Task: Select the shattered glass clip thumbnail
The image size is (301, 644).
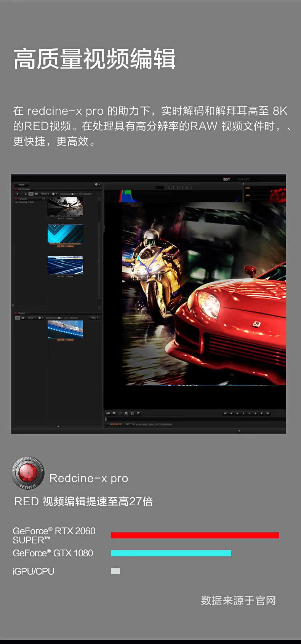Action: (x=65, y=206)
